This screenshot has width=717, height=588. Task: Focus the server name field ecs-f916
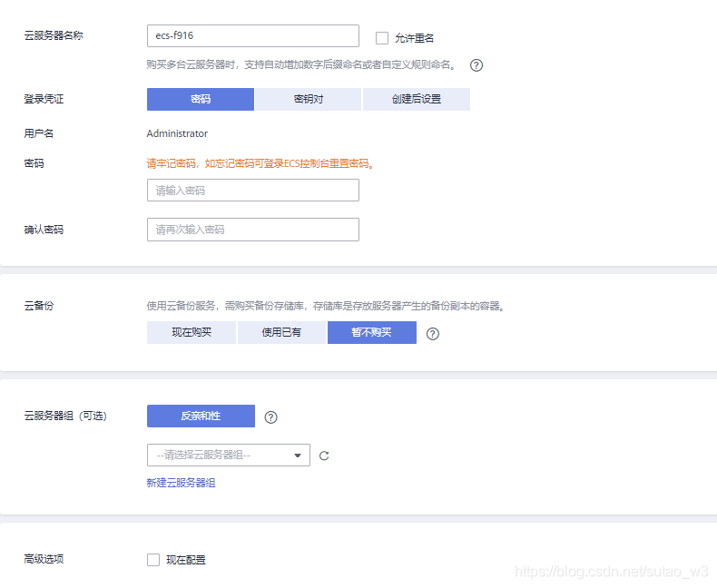pyautogui.click(x=253, y=35)
